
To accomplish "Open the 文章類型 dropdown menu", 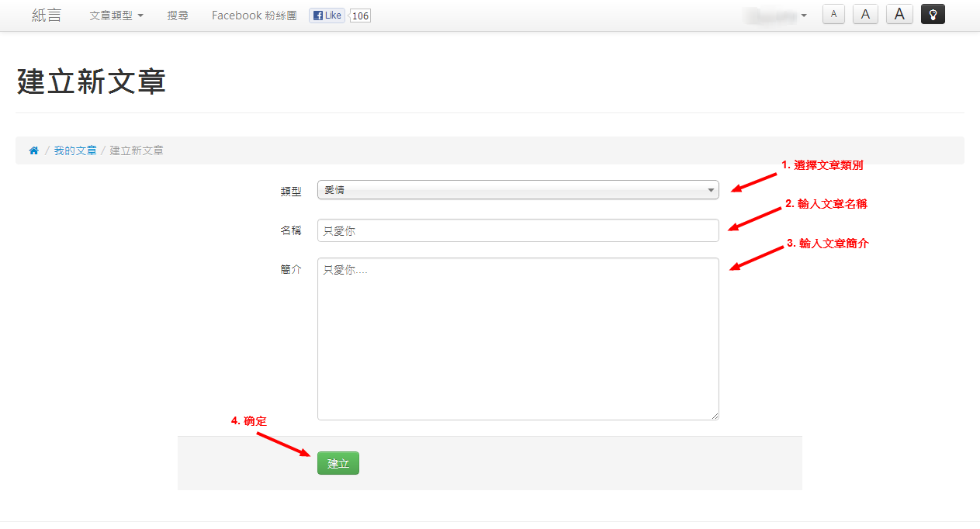I will tap(116, 16).
